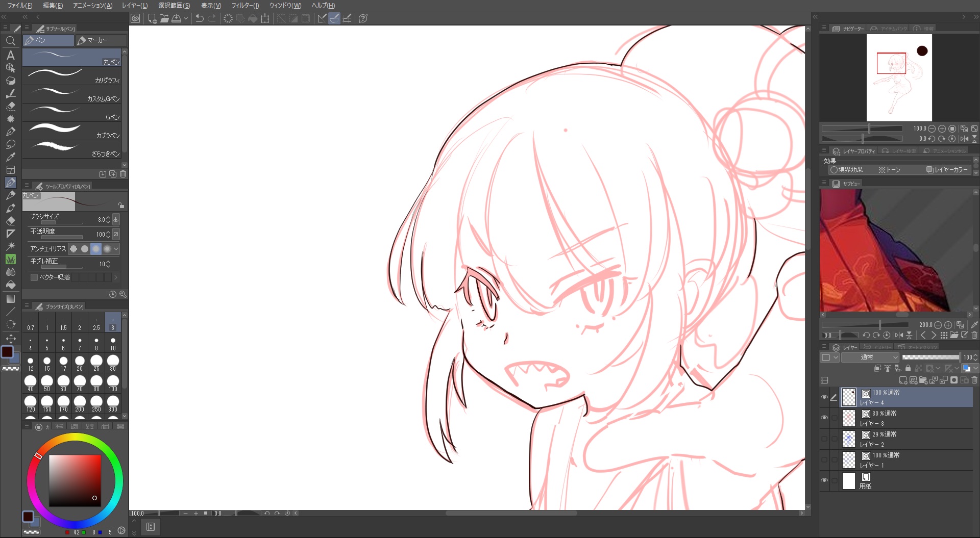
Task: Delete sub tool with trash icon
Action: pos(123,174)
